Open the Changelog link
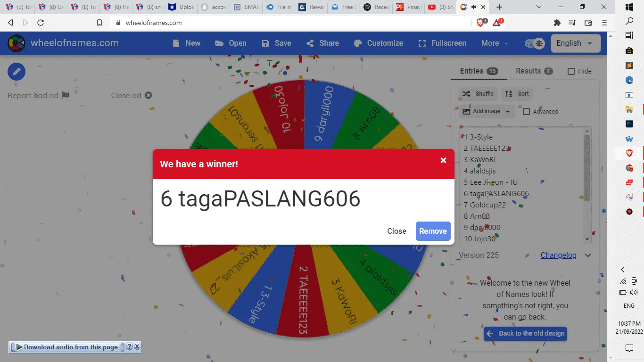 (558, 255)
